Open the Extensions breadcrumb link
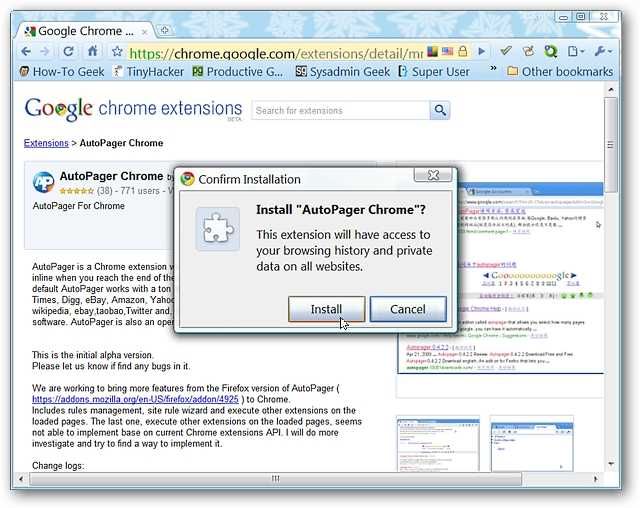The image size is (640, 508). (x=46, y=143)
